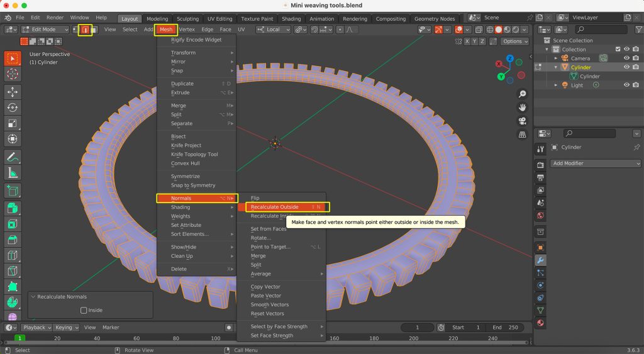Select the 3D Cursor tool
644x354 pixels.
13,74
